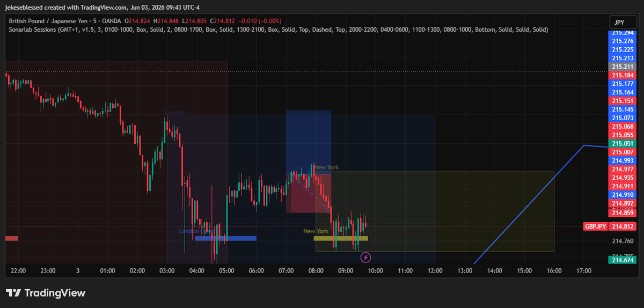
Task: Click the GBPJPY price label tag
Action: [x=595, y=226]
